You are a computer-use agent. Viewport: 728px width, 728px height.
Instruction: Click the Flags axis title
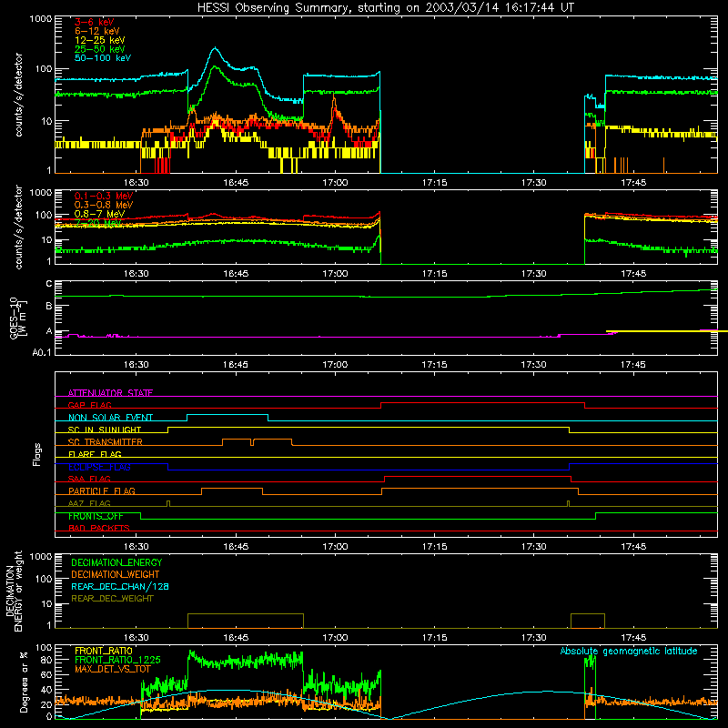(37, 454)
